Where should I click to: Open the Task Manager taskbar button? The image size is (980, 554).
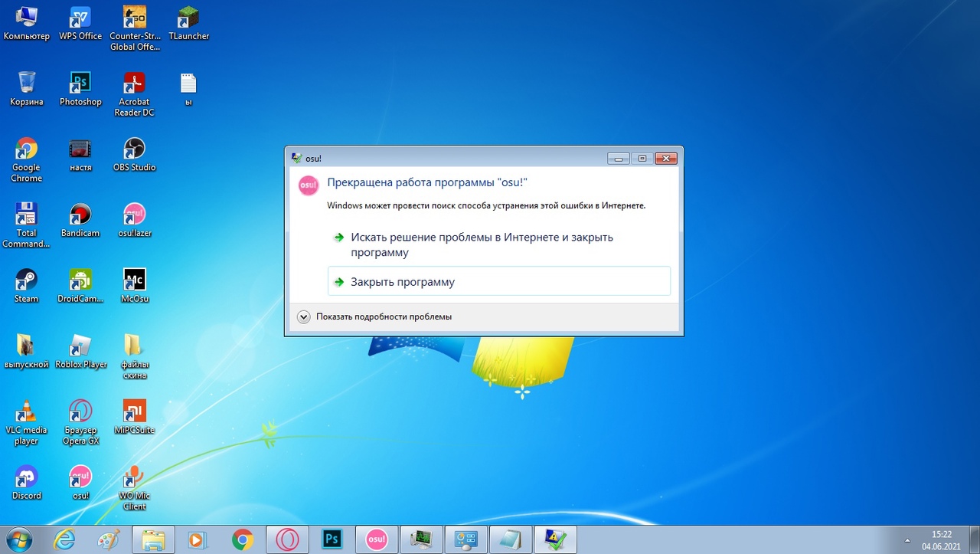(x=421, y=539)
